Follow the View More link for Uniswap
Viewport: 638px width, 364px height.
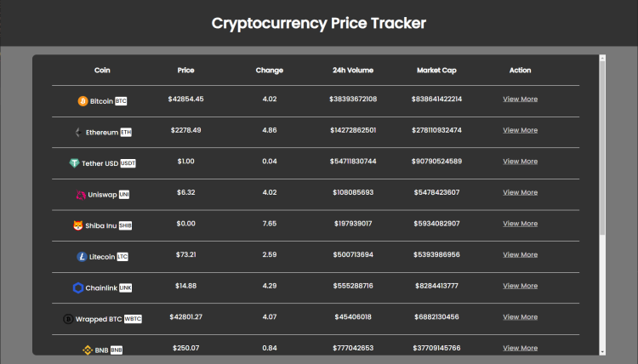(x=520, y=192)
